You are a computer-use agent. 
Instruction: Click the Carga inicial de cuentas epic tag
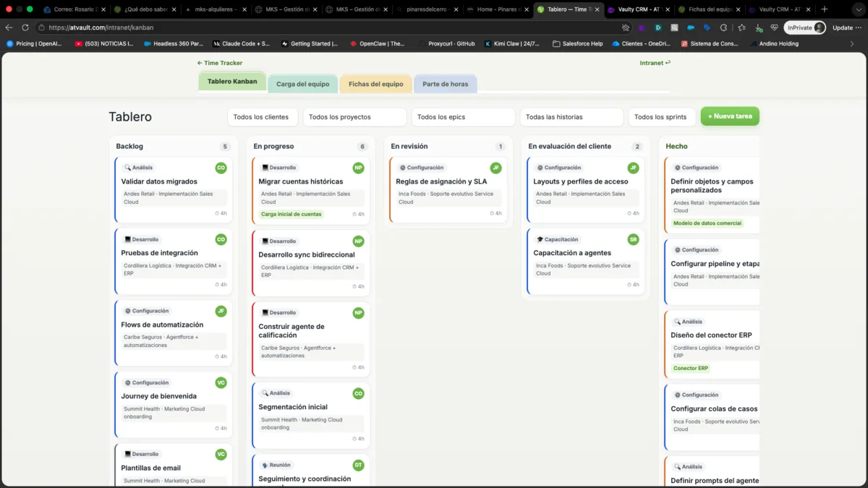(292, 214)
